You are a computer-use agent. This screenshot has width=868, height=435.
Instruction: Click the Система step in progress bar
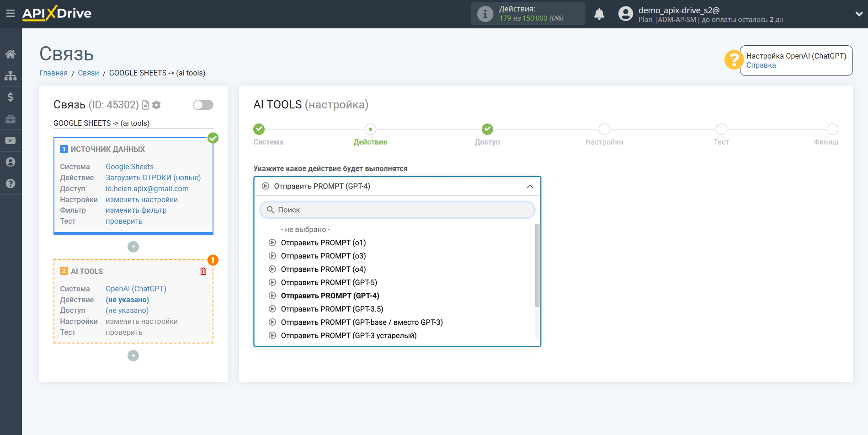(x=259, y=129)
